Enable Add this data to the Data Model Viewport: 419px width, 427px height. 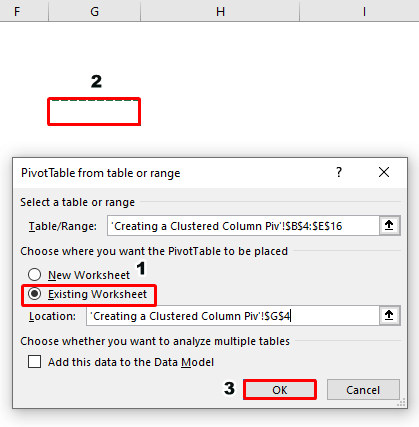click(x=35, y=362)
